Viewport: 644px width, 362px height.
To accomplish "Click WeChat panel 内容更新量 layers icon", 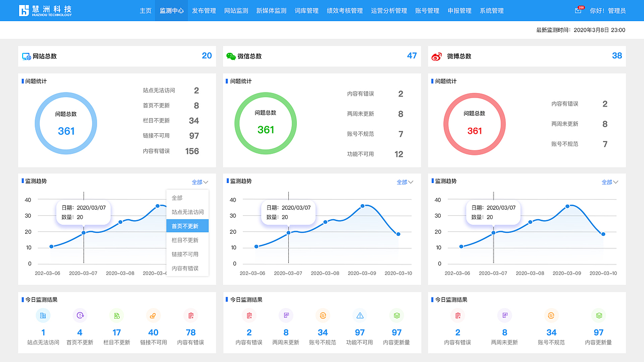I will click(x=397, y=315).
